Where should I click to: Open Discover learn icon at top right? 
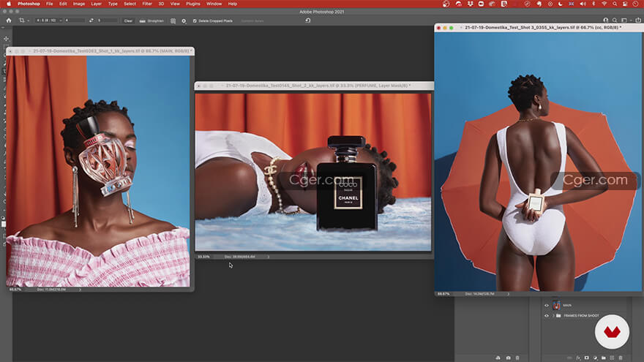pyautogui.click(x=605, y=20)
